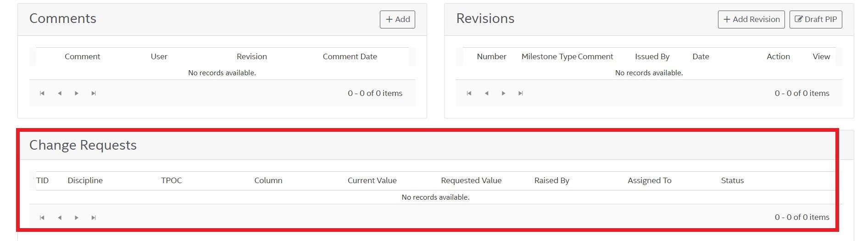868x241 pixels.
Task: Go to next page in Revisions pager
Action: tap(503, 93)
